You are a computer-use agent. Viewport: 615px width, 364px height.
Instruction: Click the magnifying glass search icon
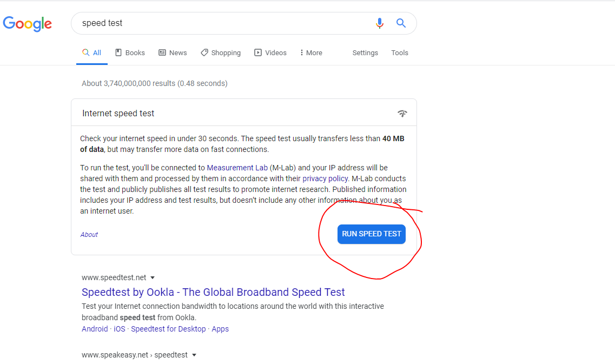coord(401,23)
